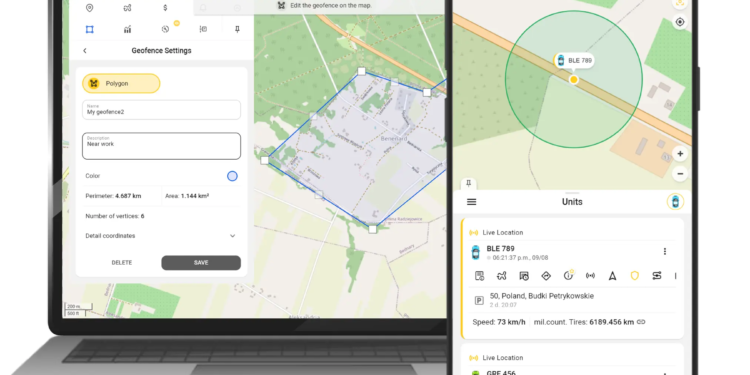Click BLE 789 timestamp 06:21:37 p.m.
750x375 pixels.
[520, 258]
